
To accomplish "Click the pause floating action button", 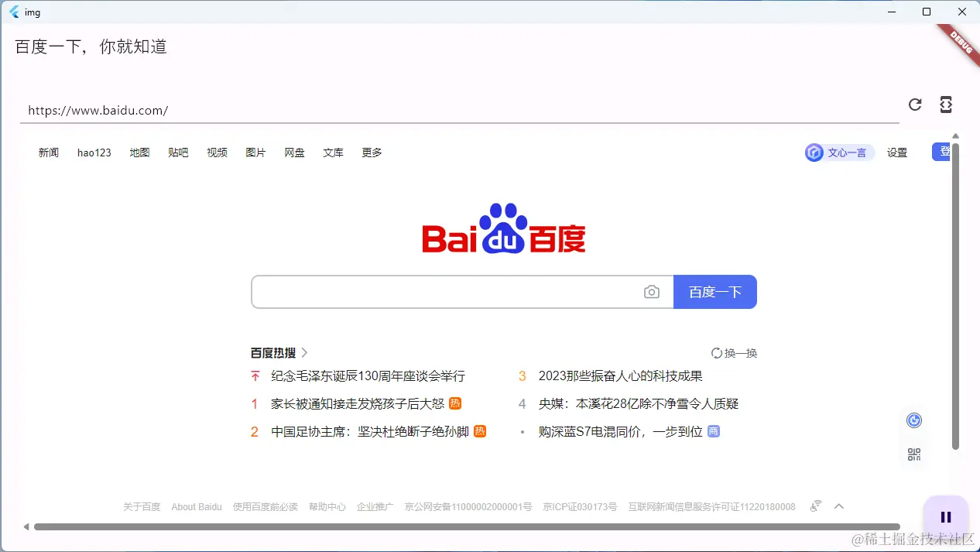I will (x=945, y=517).
